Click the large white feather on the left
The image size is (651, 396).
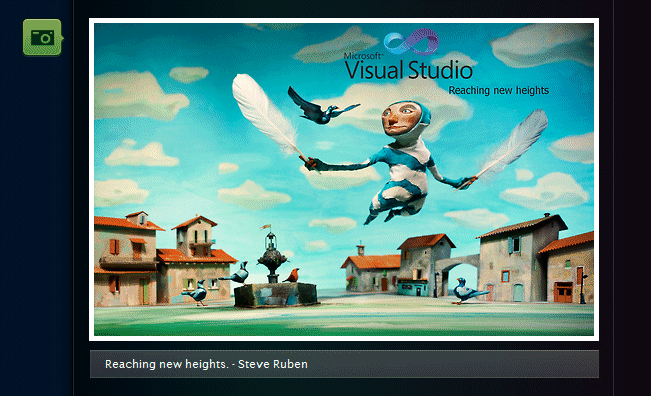click(x=266, y=113)
